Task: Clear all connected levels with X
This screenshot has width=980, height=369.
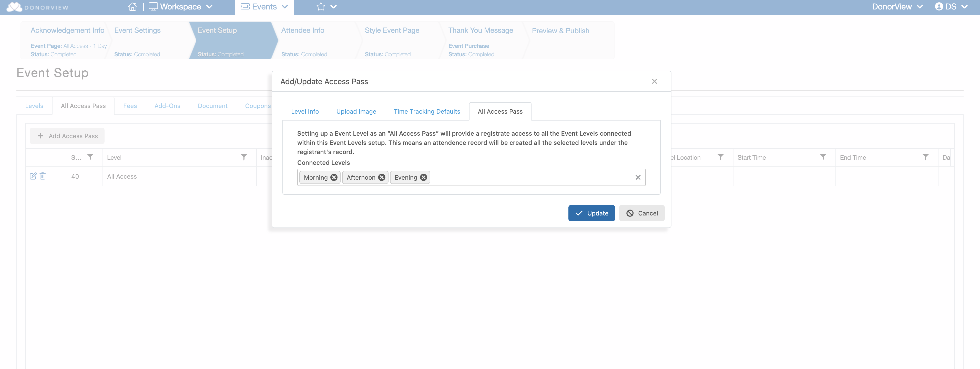Action: point(638,178)
